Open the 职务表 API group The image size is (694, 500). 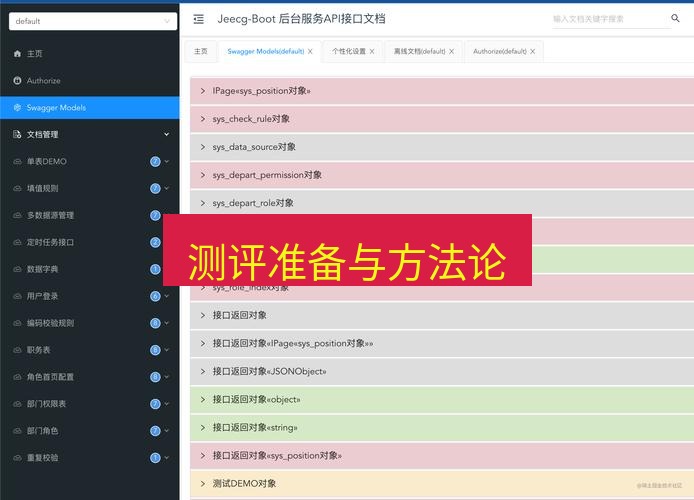tap(89, 350)
